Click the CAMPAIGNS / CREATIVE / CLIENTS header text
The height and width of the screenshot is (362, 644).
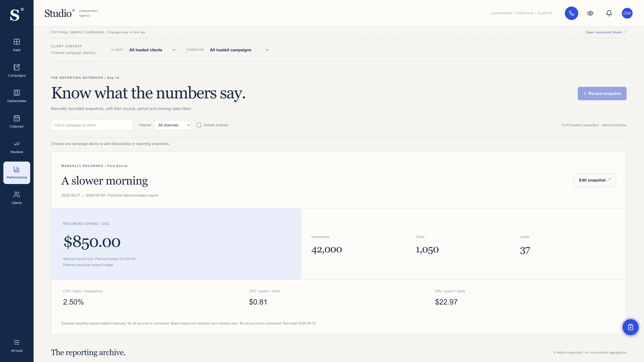pos(522,13)
